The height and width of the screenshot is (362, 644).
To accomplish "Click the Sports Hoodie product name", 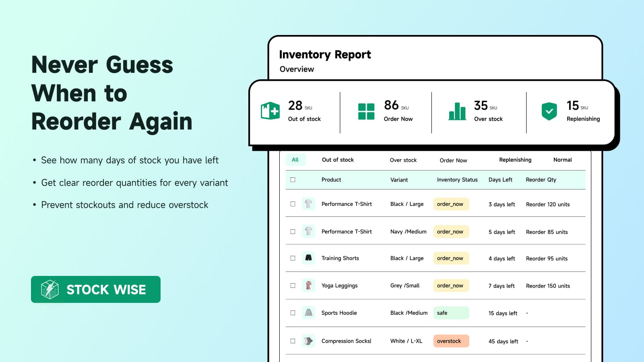I will [x=339, y=313].
